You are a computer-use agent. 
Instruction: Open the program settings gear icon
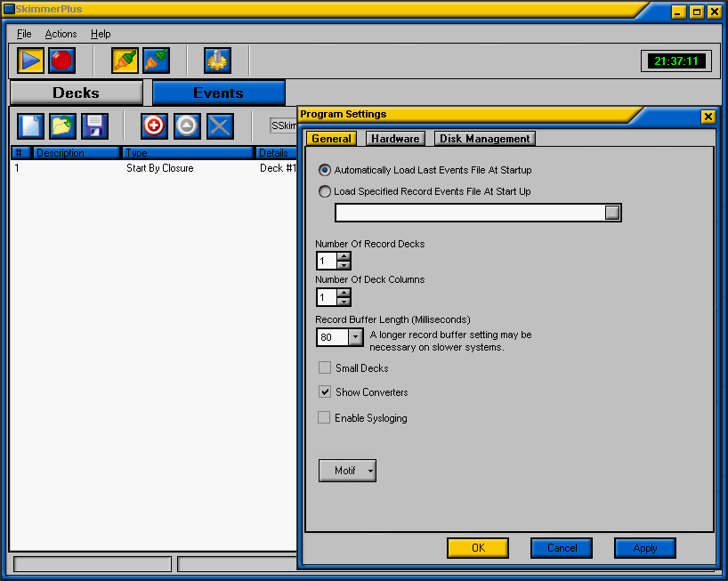[217, 61]
